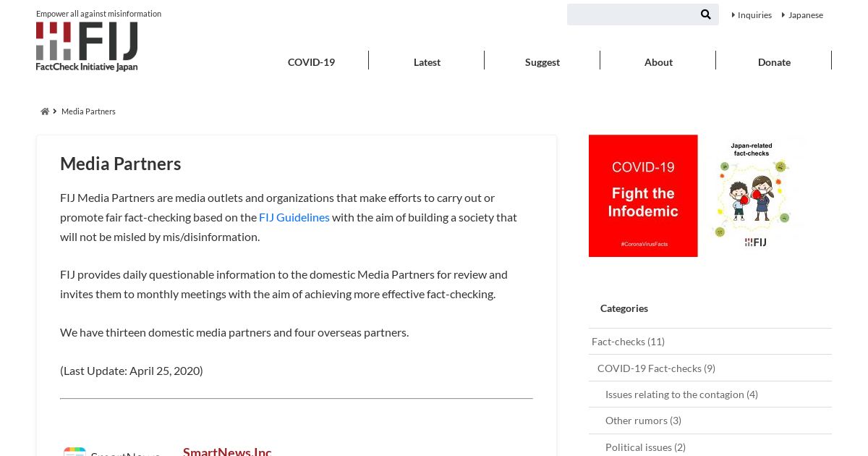Screen dimensions: 868x456
Task: Open the Donate menu item
Action: pos(774,62)
